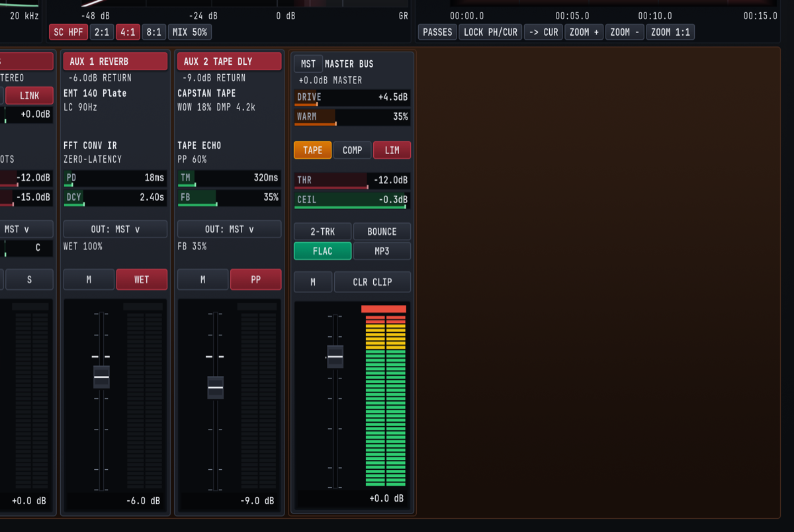Click the -> CUR button
The image size is (794, 532).
coord(543,32)
